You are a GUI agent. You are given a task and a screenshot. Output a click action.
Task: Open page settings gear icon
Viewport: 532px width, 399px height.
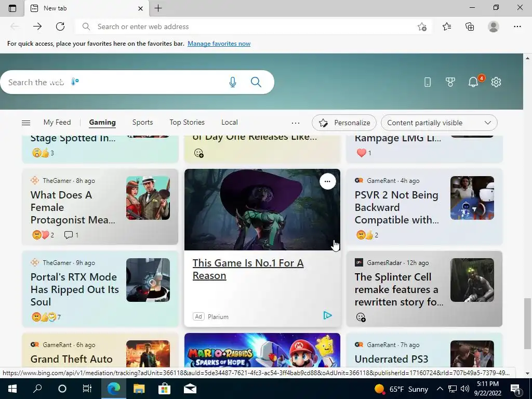(496, 82)
